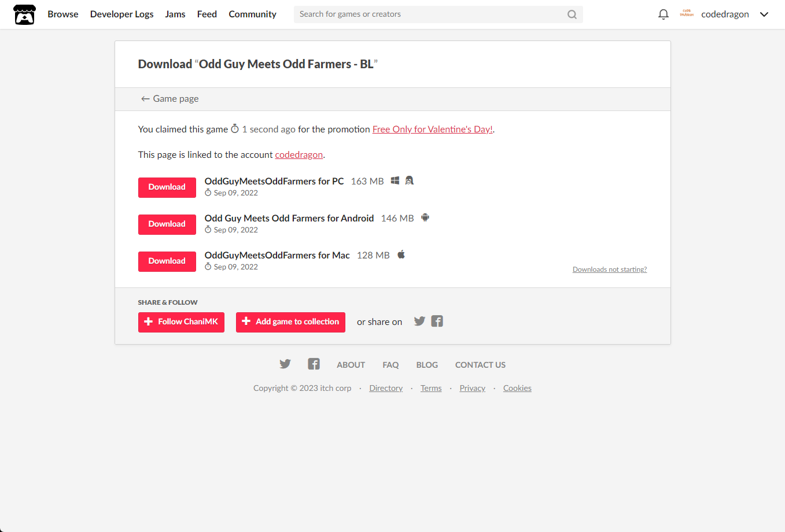The height and width of the screenshot is (532, 785).
Task: Click the Android platform icon
Action: pos(425,217)
